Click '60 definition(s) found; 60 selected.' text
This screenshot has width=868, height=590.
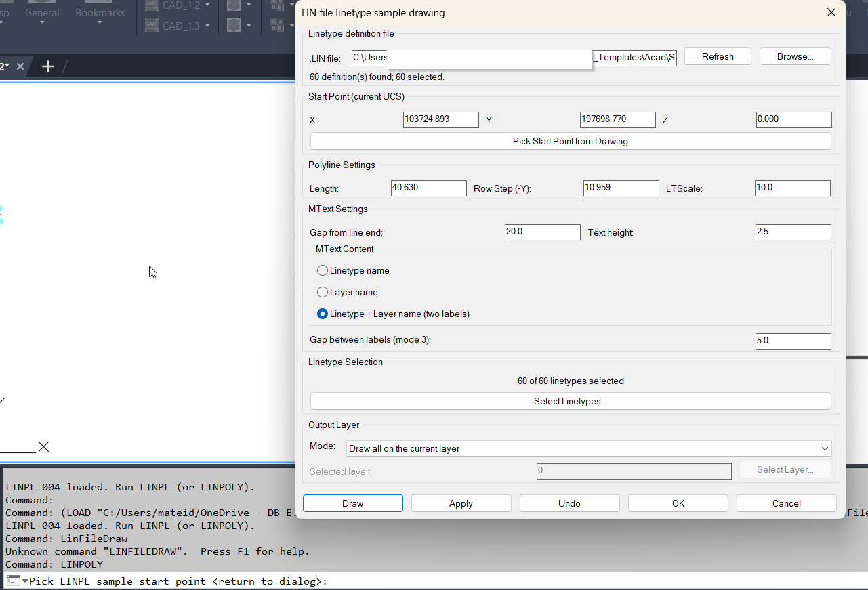tap(377, 77)
